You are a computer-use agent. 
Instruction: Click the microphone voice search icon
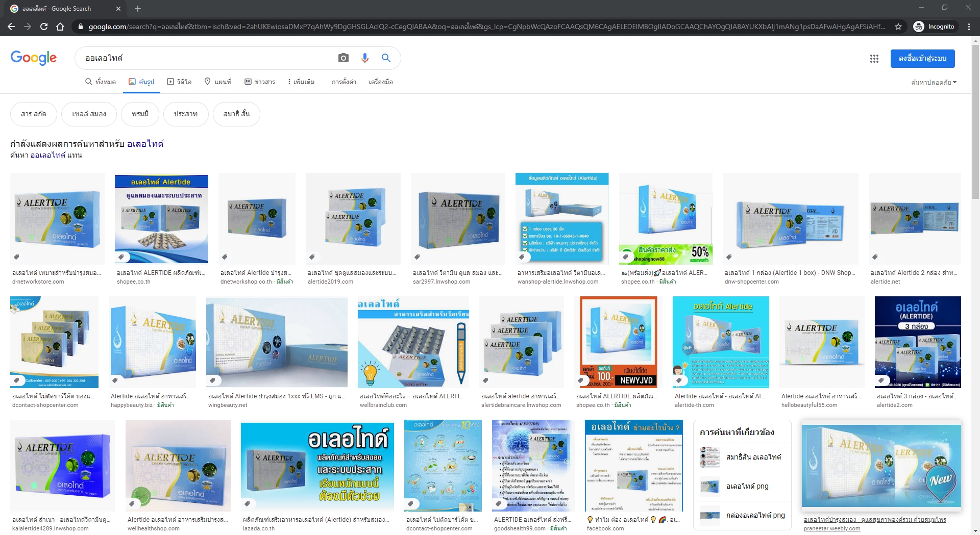(364, 58)
